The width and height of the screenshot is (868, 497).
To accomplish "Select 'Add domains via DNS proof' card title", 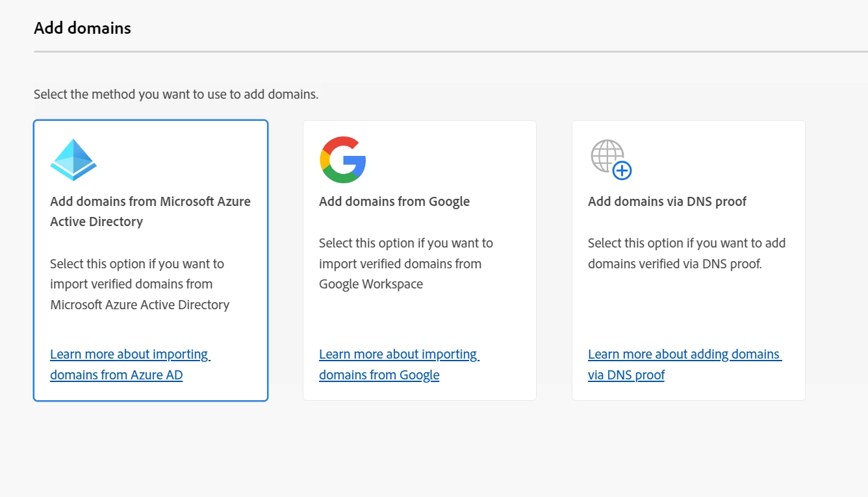I will pos(667,201).
